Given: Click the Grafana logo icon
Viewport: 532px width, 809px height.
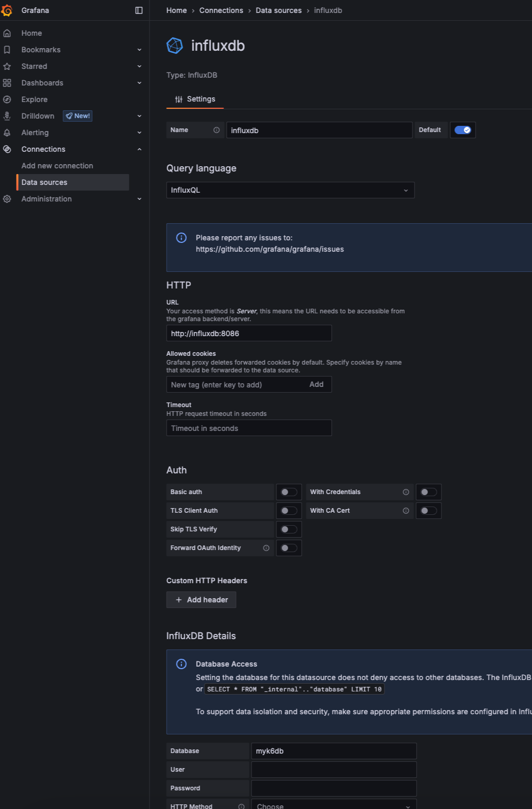Looking at the screenshot, I should [7, 10].
